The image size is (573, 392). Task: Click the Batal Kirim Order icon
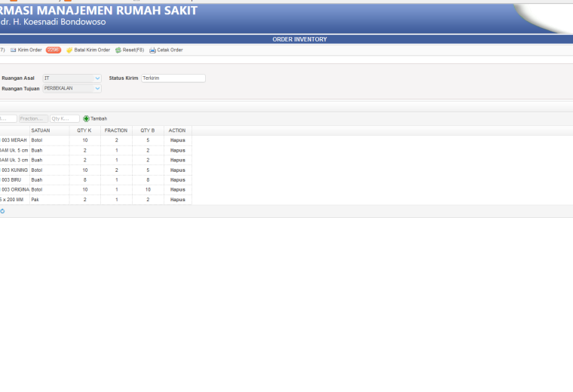[x=69, y=50]
